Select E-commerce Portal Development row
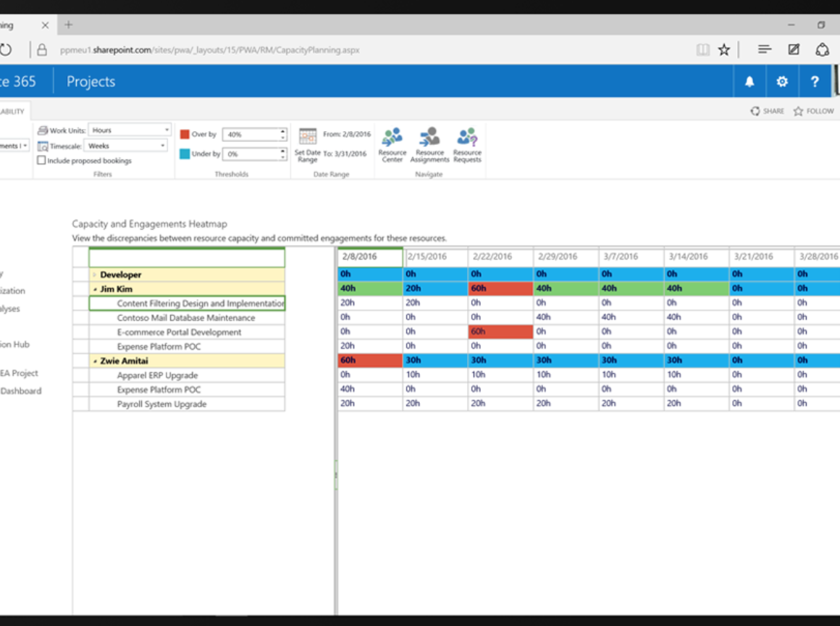This screenshot has width=840, height=626. [x=187, y=333]
